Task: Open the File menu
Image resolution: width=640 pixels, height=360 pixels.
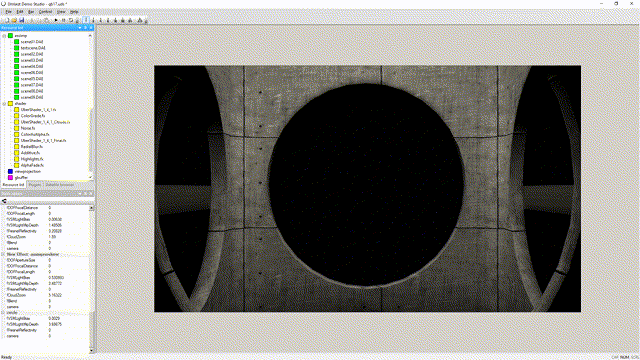Action: [9, 12]
